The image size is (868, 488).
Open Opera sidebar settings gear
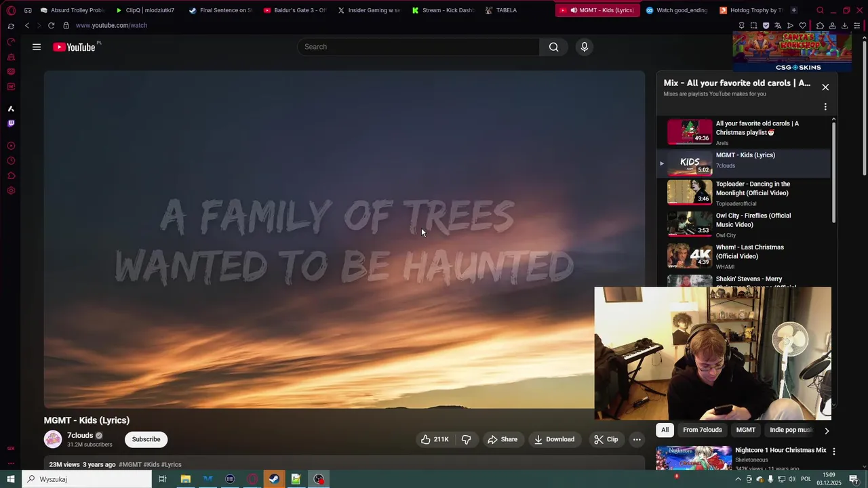(x=11, y=190)
